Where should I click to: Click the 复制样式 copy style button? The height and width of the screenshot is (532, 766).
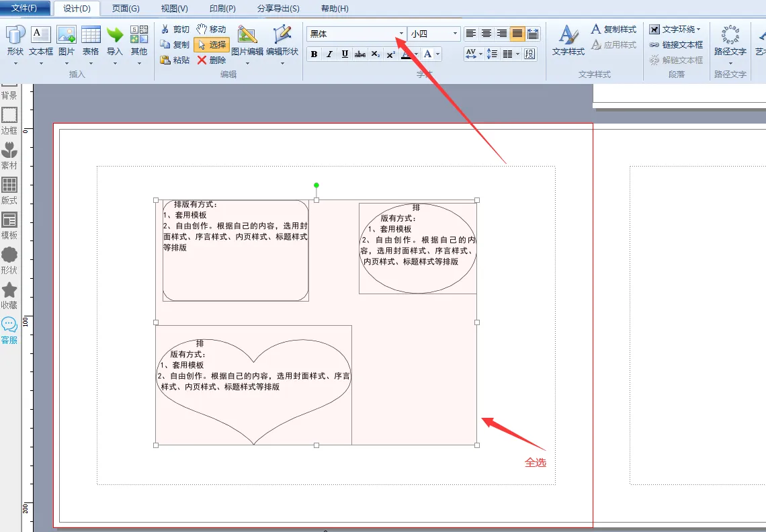tap(613, 30)
